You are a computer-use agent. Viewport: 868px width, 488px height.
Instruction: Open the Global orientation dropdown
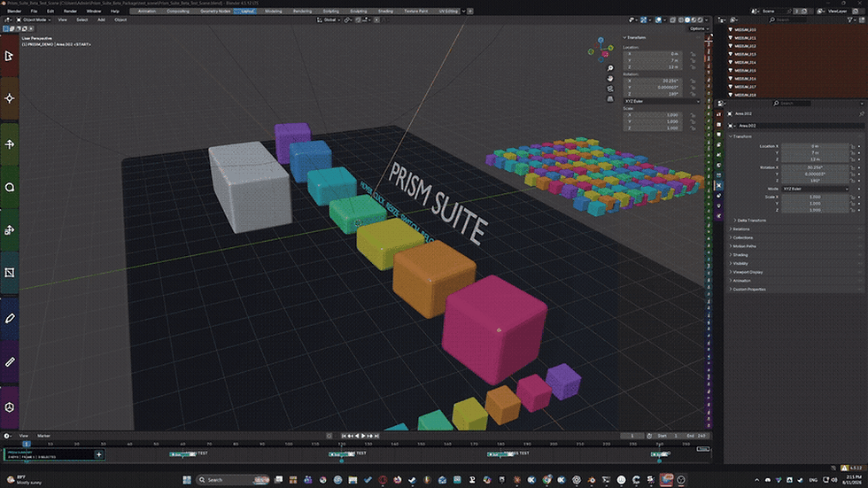coord(327,19)
